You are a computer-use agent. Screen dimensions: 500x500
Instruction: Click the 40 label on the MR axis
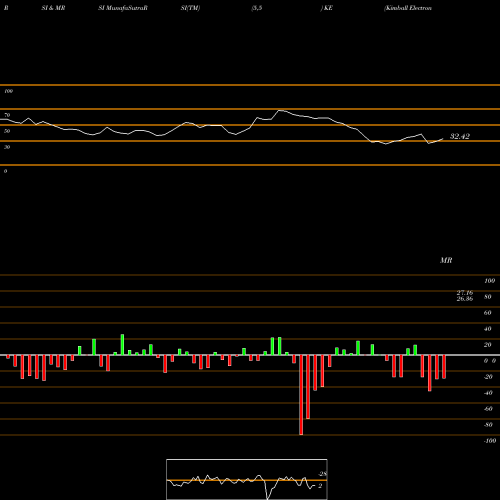pyautogui.click(x=488, y=329)
